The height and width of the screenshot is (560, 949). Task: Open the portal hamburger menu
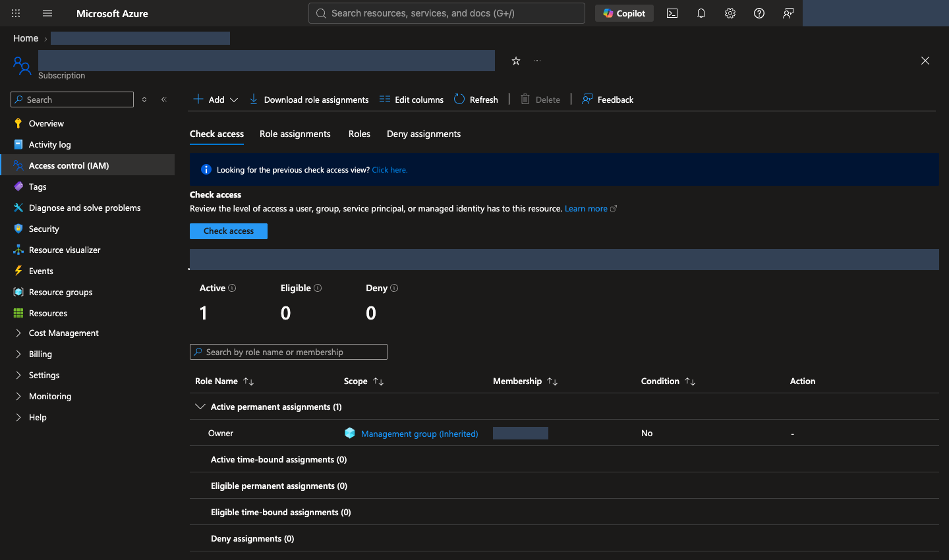[47, 13]
